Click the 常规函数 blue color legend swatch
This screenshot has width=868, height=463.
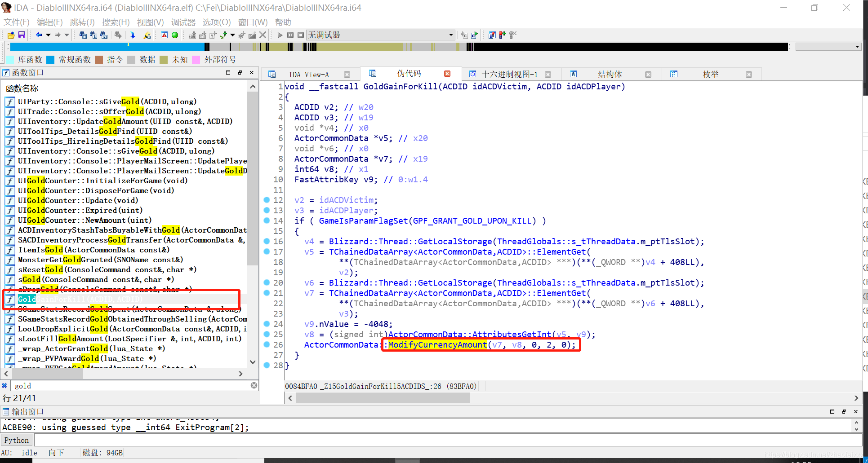(50, 59)
